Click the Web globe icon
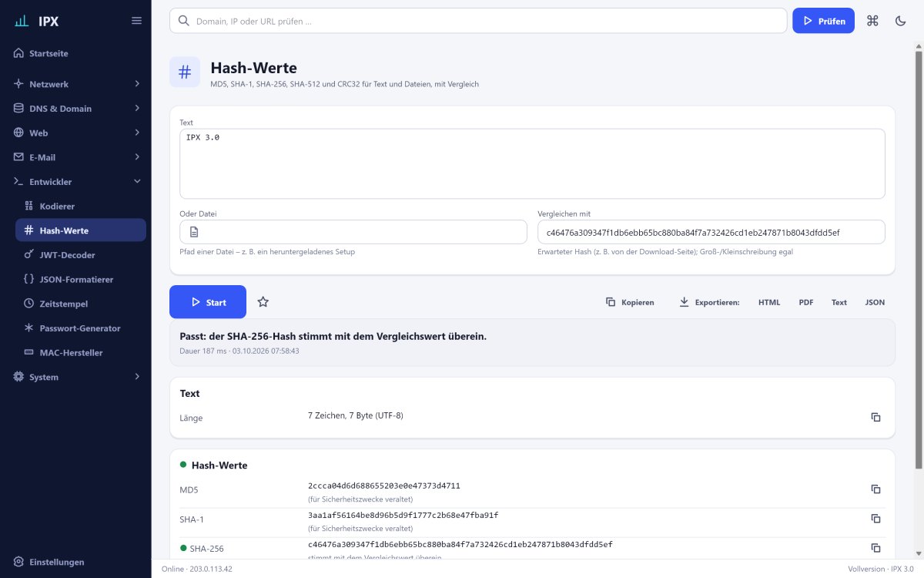Image resolution: width=924 pixels, height=578 pixels. coord(19,133)
